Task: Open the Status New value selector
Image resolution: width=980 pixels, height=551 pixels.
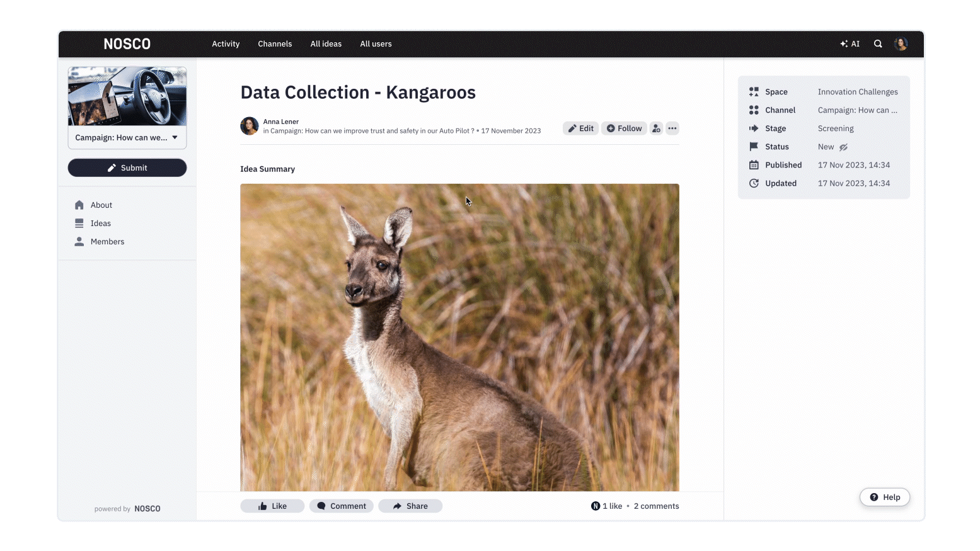Action: point(826,147)
